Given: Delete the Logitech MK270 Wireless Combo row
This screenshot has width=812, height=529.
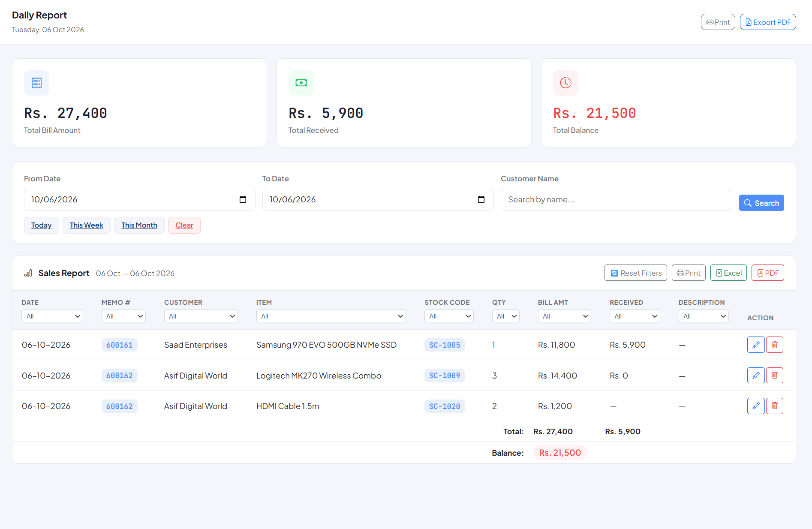Looking at the screenshot, I should (x=775, y=376).
